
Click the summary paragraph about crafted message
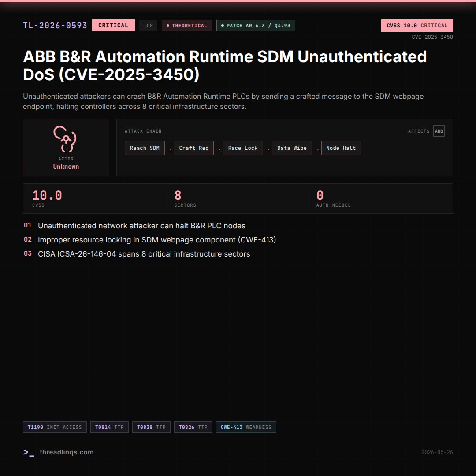click(223, 101)
